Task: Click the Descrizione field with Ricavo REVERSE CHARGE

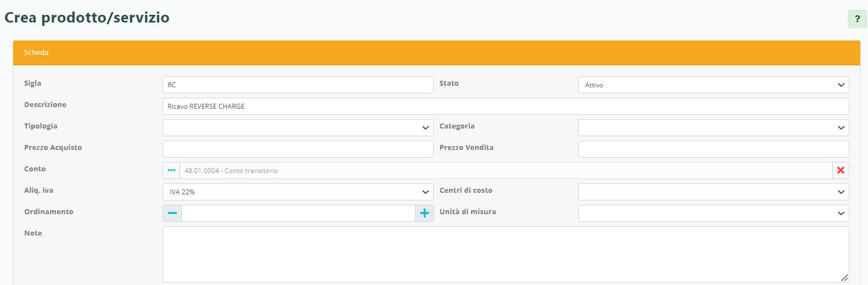Action: (505, 107)
